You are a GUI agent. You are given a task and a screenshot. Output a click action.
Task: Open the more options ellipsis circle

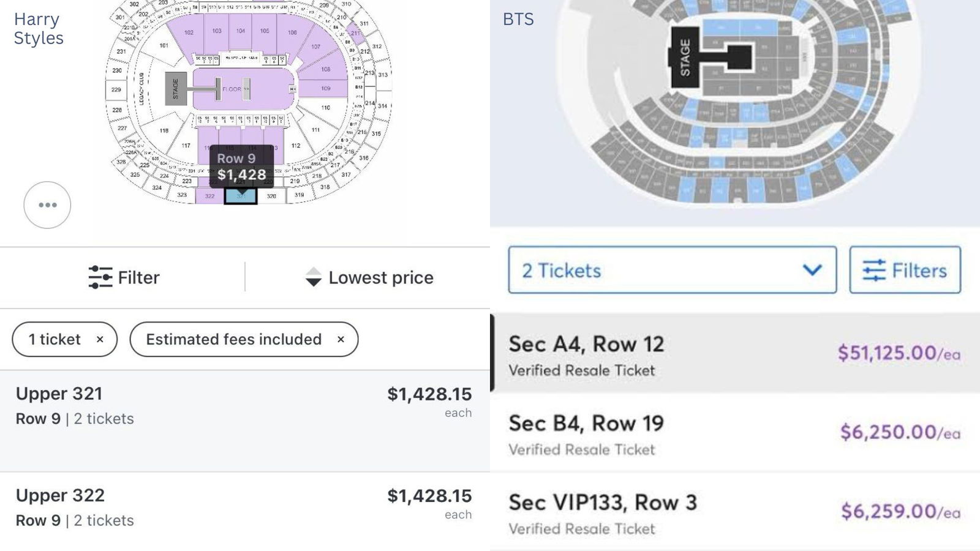coord(47,206)
